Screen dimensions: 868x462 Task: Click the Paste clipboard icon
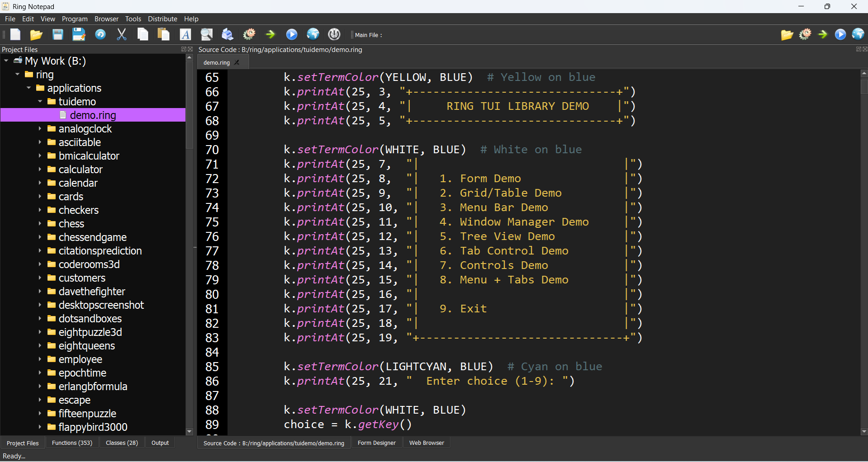coord(164,35)
